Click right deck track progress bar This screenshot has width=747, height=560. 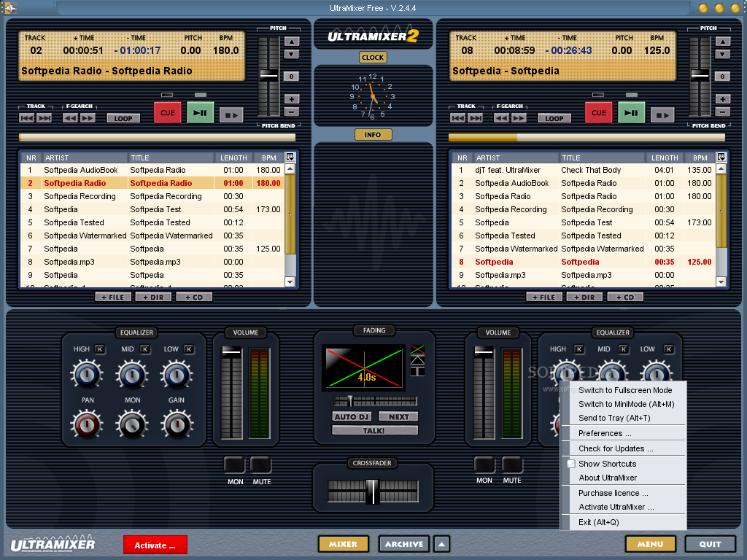pos(587,138)
